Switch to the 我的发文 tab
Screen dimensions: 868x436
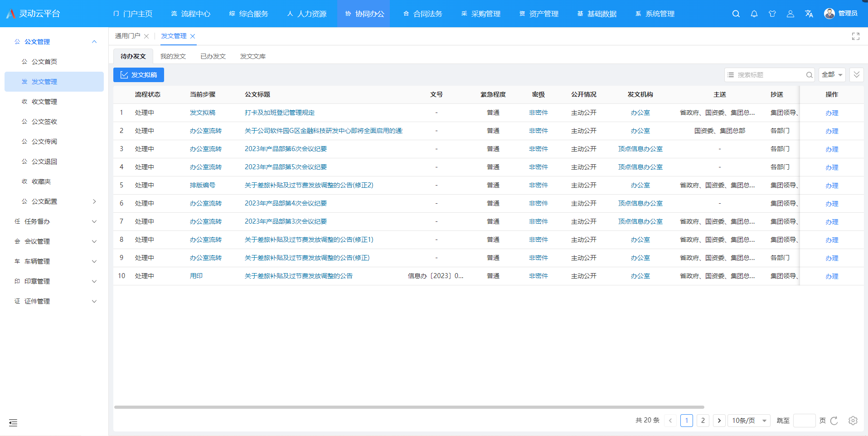coord(173,56)
